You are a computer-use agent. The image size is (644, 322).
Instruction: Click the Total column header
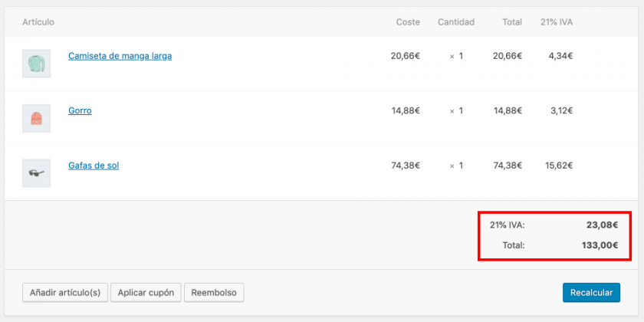tap(512, 22)
